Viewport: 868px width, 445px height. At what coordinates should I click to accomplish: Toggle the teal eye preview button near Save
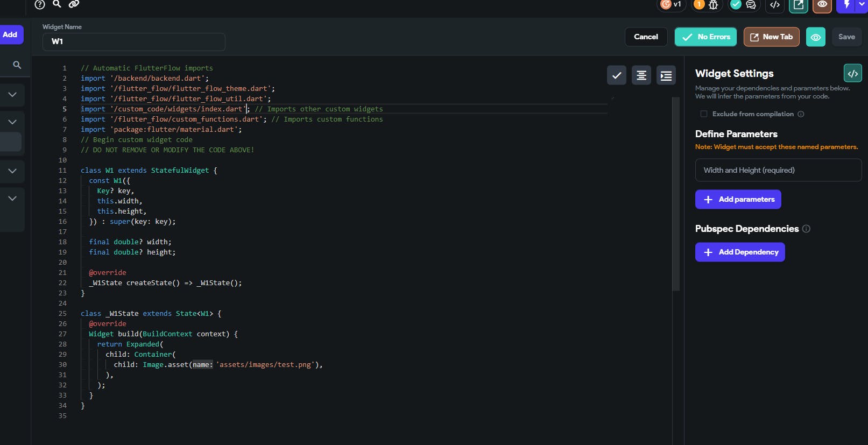(x=815, y=37)
